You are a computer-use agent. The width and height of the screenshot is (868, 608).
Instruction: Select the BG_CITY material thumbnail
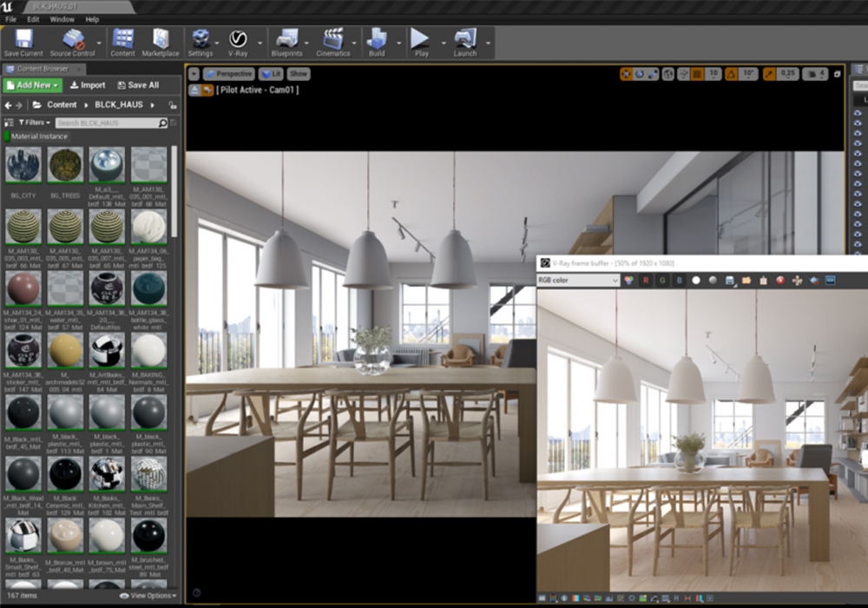pos(23,165)
